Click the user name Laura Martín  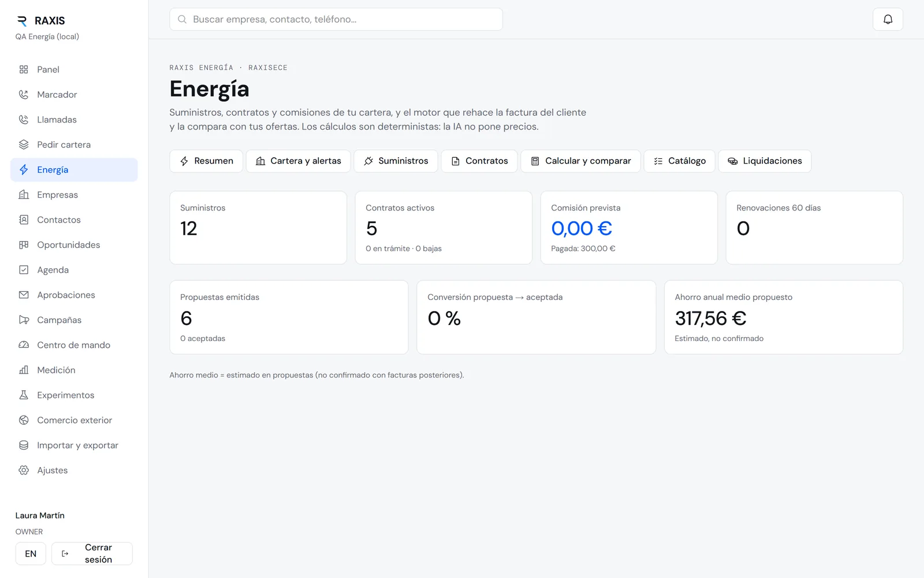click(40, 516)
